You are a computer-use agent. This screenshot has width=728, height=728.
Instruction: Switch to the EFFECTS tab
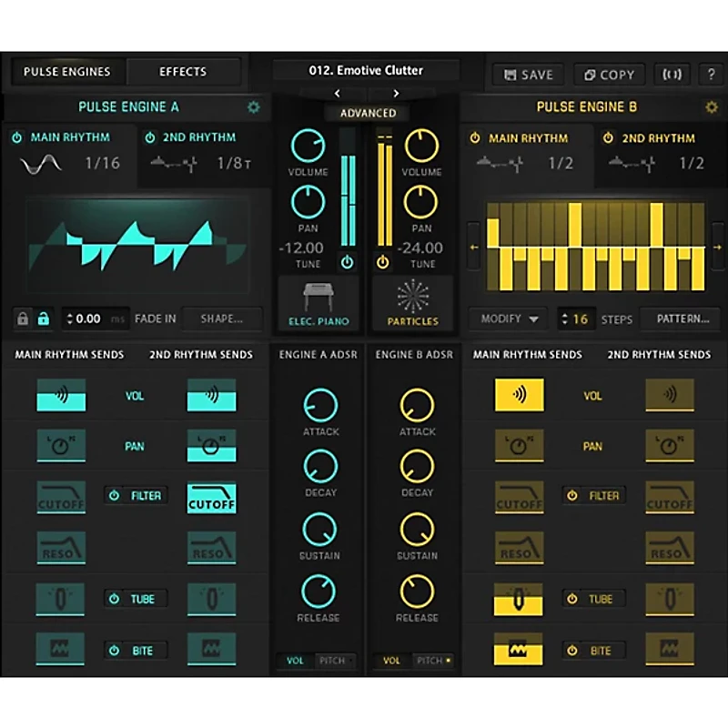pos(182,71)
